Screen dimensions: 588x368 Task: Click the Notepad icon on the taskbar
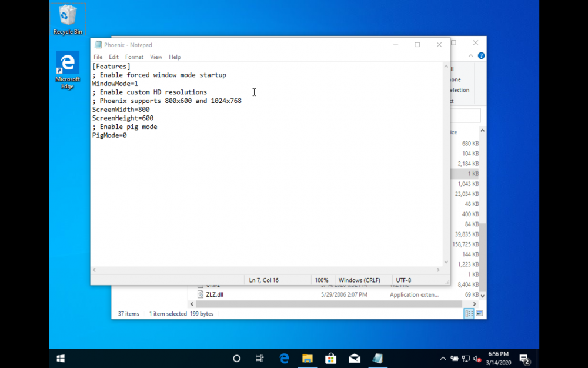pos(377,358)
